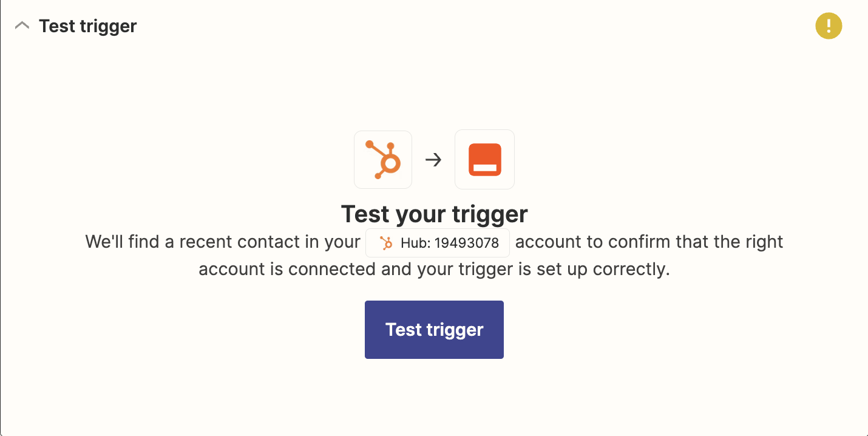The height and width of the screenshot is (436, 868).
Task: Click the rounded tile around HubSpot logo
Action: pyautogui.click(x=383, y=160)
